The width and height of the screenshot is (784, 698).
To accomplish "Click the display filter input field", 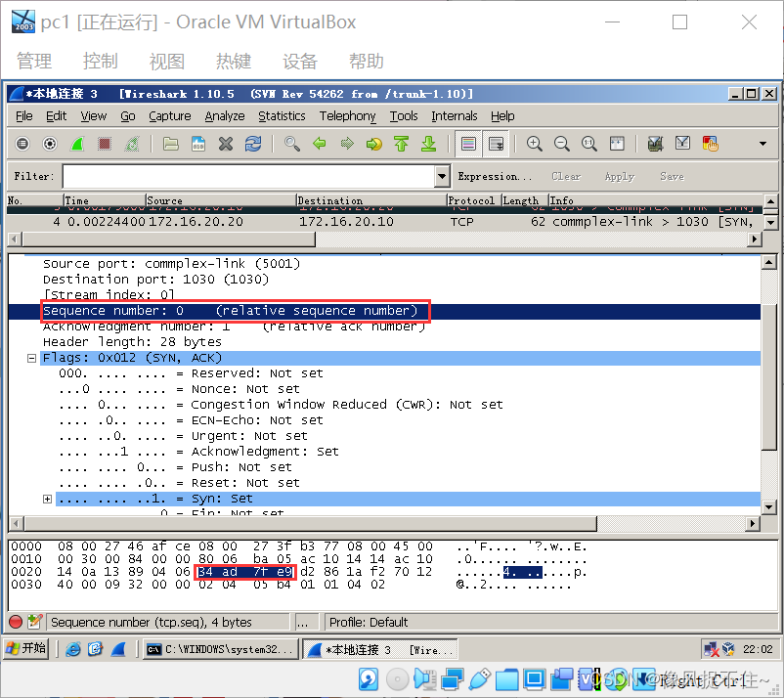I will click(x=249, y=176).
